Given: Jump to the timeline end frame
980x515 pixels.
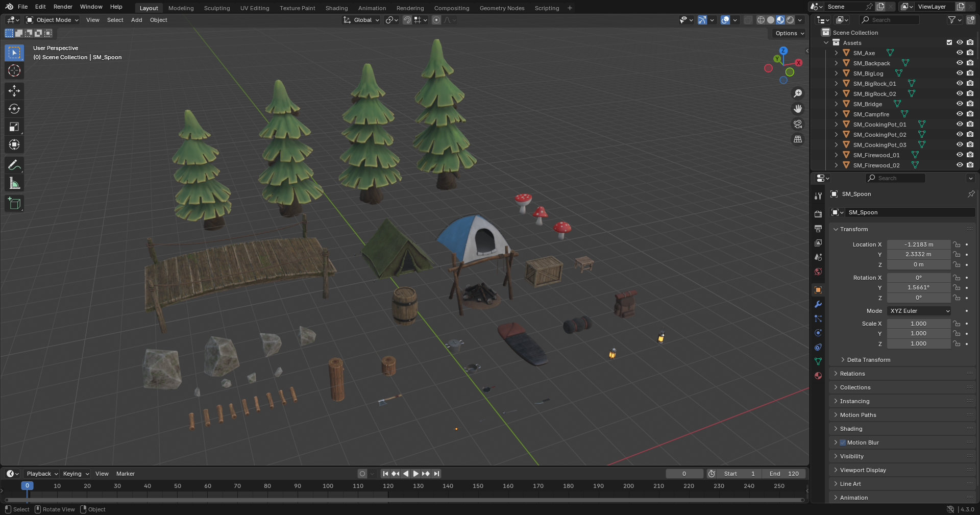Looking at the screenshot, I should coord(436,474).
